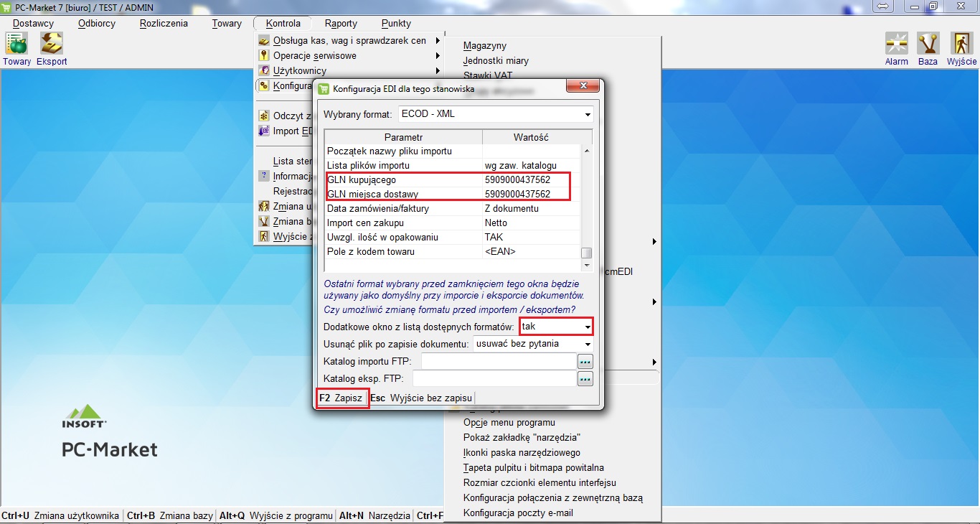This screenshot has width=980, height=524.
Task: Click the Zmiana bazy menu icon
Action: click(263, 222)
